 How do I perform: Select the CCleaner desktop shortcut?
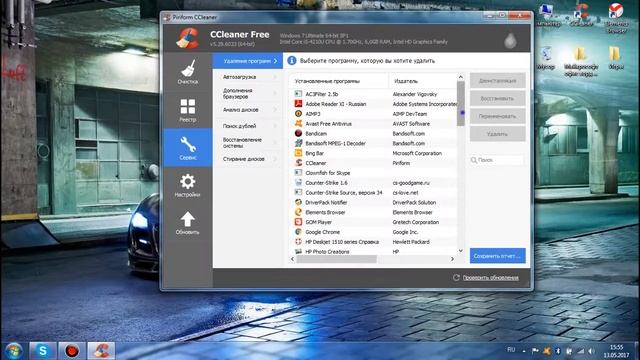[581, 15]
